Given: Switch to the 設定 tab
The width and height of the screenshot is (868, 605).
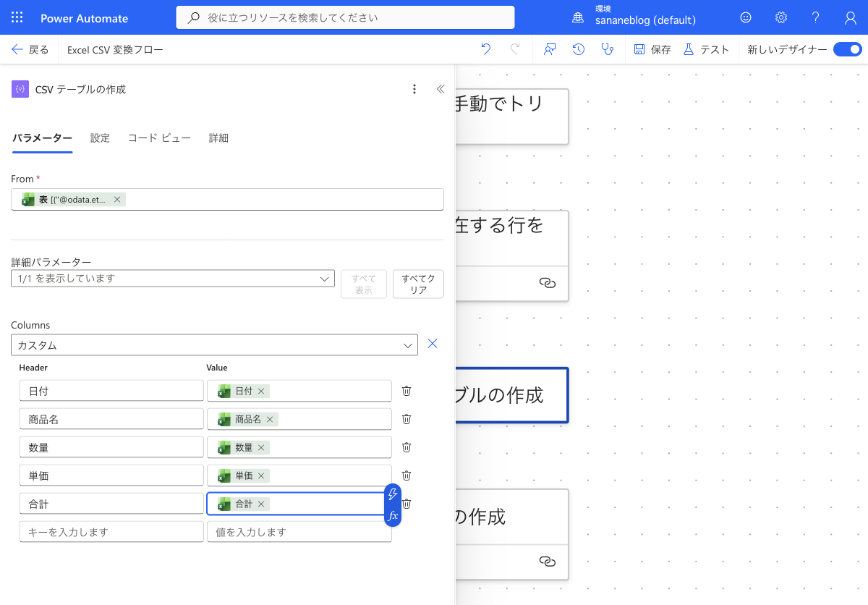Looking at the screenshot, I should [x=100, y=138].
